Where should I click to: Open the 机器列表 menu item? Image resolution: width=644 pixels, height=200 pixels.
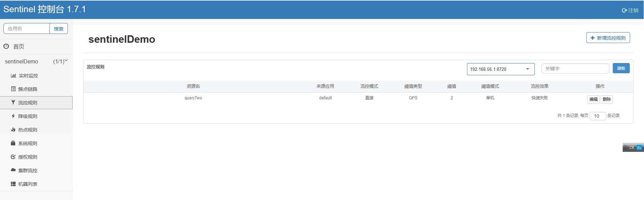[x=36, y=184]
